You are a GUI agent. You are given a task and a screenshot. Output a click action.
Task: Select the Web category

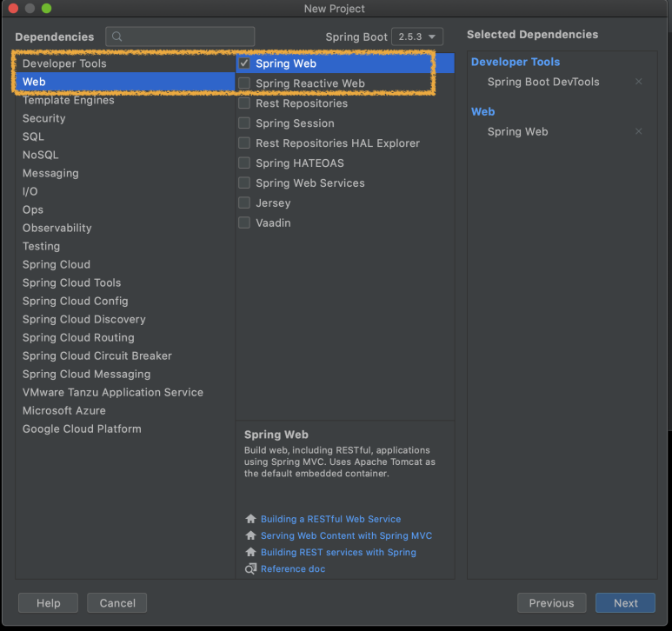tap(125, 82)
